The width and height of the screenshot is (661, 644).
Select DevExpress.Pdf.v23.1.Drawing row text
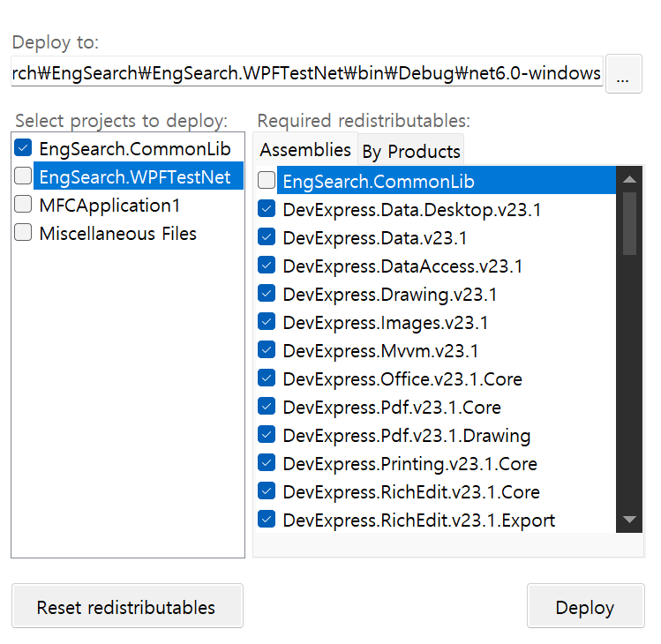406,436
